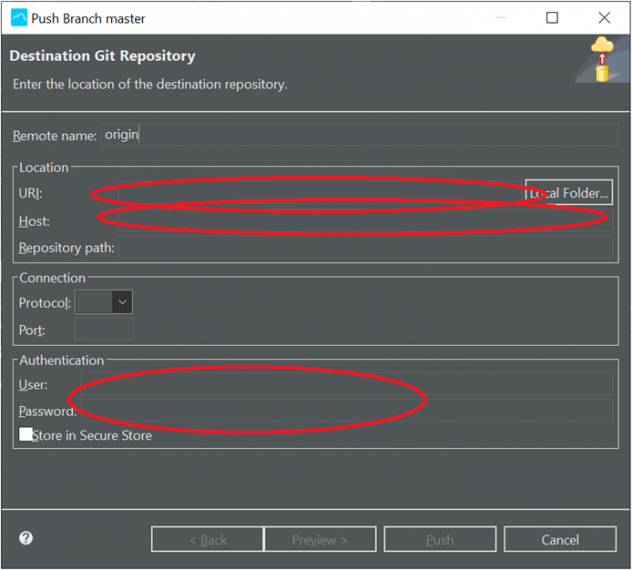Click the help question mark icon
The width and height of the screenshot is (632, 570).
pyautogui.click(x=26, y=538)
